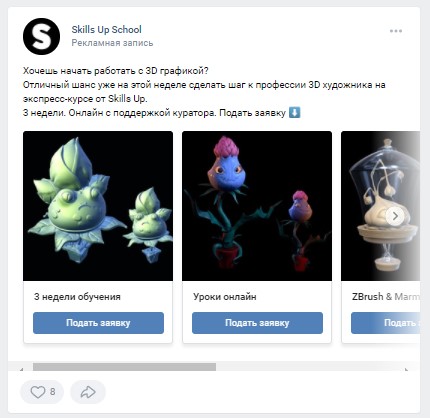Click the Уроки онлайн card title
430x418 pixels.
click(x=225, y=297)
